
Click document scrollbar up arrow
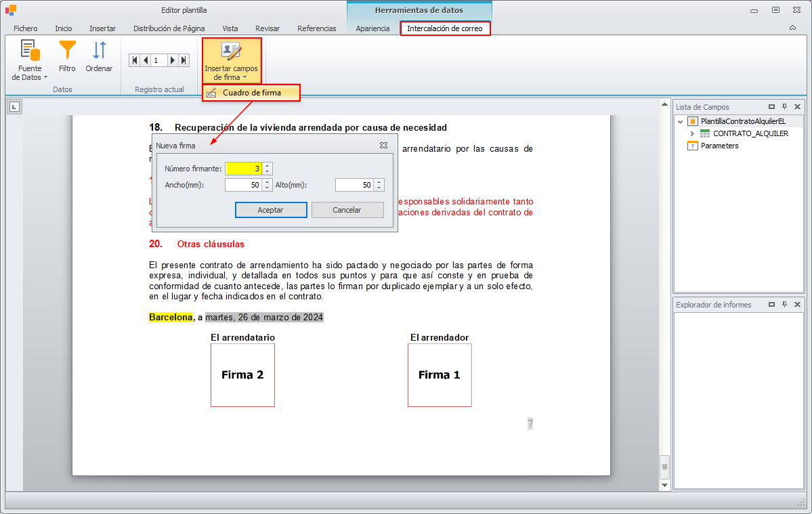click(664, 104)
